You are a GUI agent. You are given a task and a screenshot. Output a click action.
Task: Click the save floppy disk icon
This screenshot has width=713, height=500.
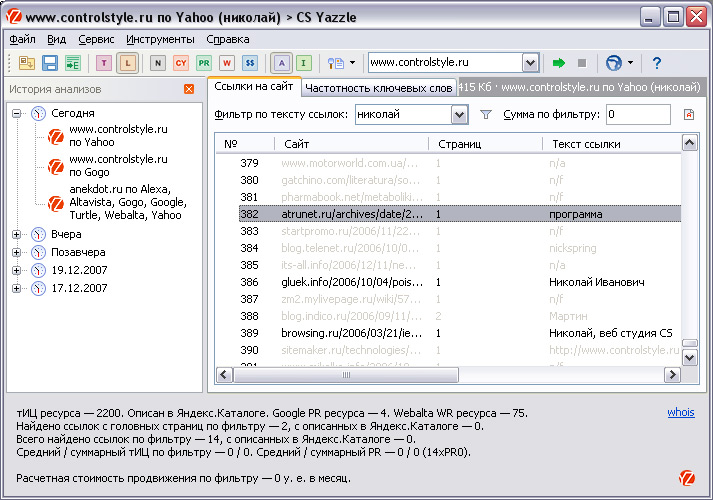(50, 63)
